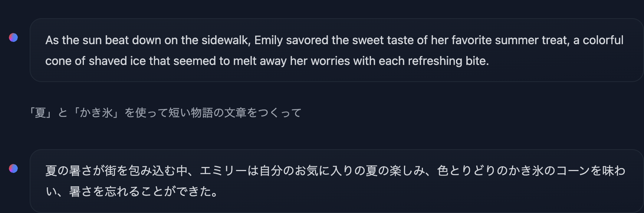Click the user prompt about 「夏」と「かき氷」
644x213 pixels.
[x=165, y=112]
